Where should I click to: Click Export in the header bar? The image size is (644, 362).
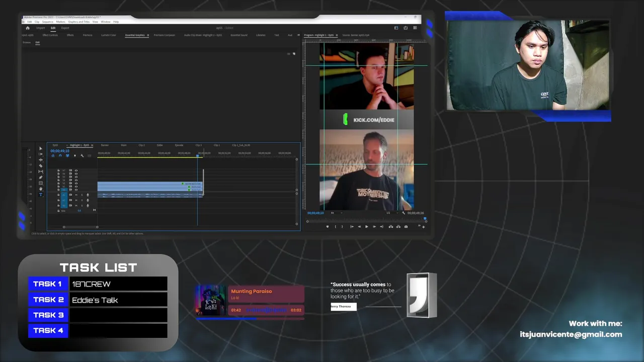pyautogui.click(x=65, y=28)
